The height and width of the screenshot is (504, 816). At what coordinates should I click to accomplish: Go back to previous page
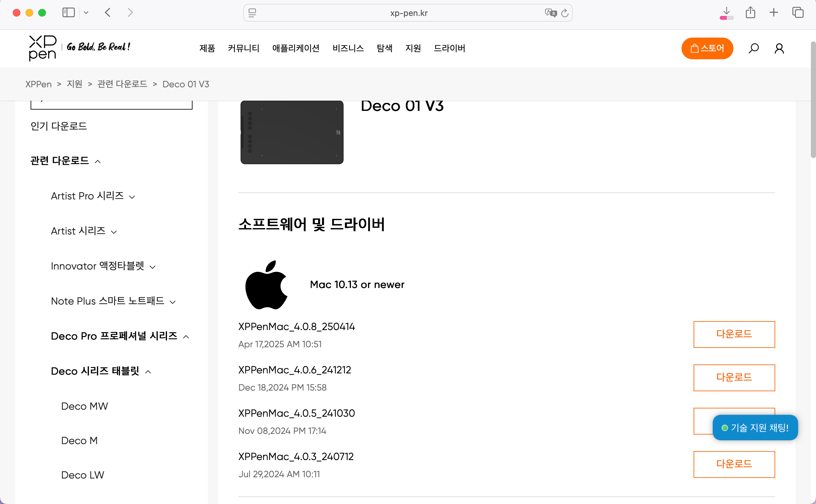click(x=108, y=13)
